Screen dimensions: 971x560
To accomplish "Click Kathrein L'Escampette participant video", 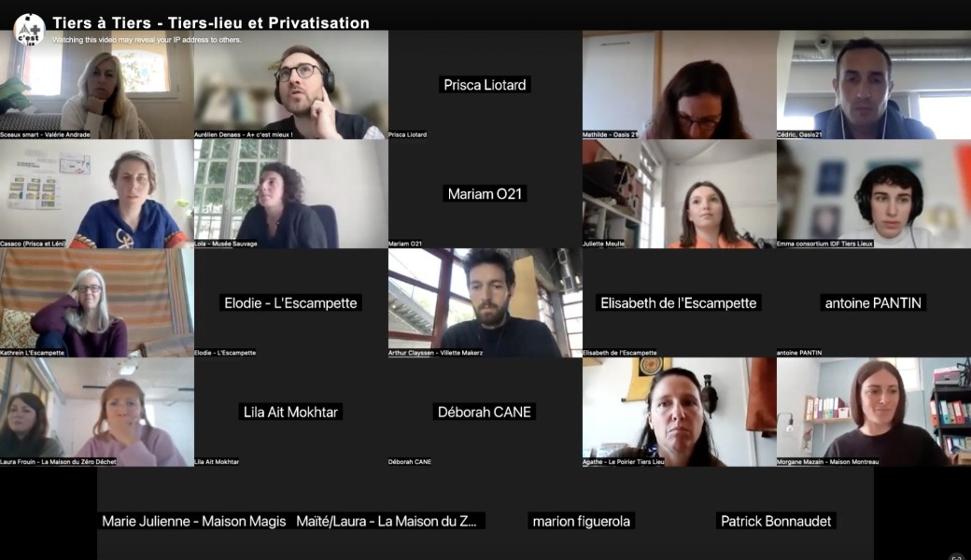I will tap(96, 302).
